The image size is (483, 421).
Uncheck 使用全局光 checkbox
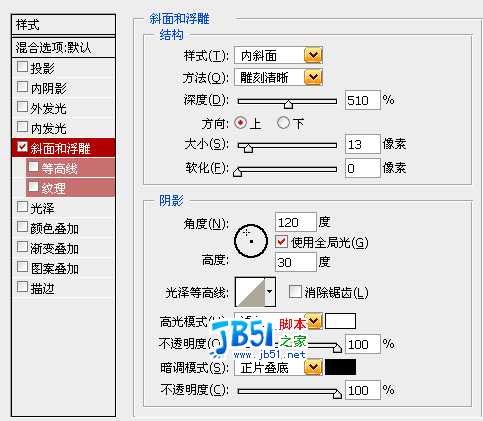click(x=281, y=242)
